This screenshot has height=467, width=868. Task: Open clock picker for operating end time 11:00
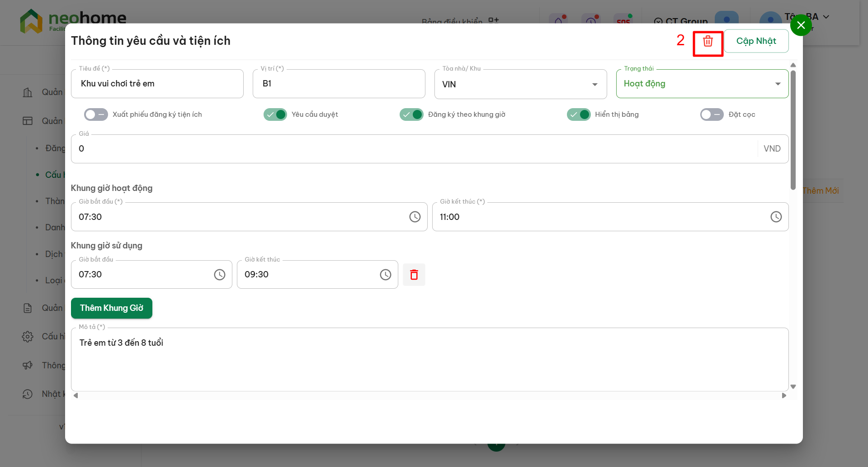776,217
